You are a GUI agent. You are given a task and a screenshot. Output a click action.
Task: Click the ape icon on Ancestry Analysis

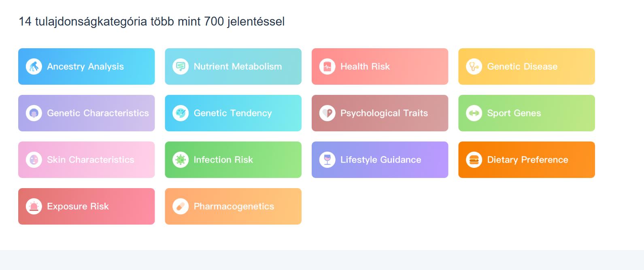tap(34, 66)
